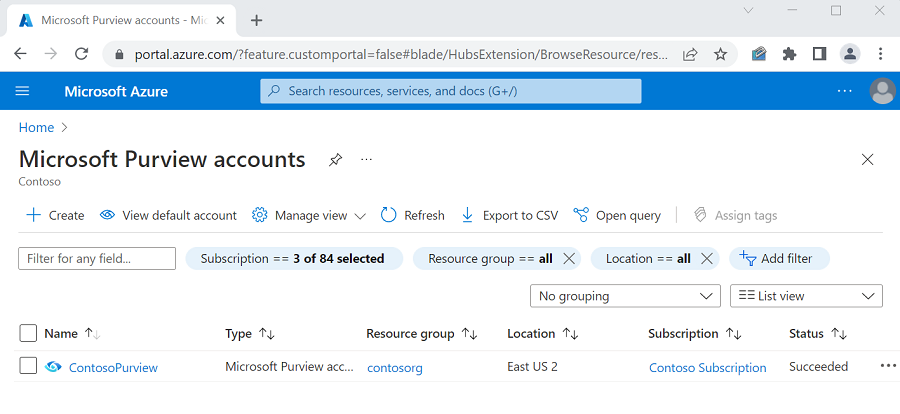Open the row ellipsis menu for ContosoPurview

pyautogui.click(x=888, y=366)
